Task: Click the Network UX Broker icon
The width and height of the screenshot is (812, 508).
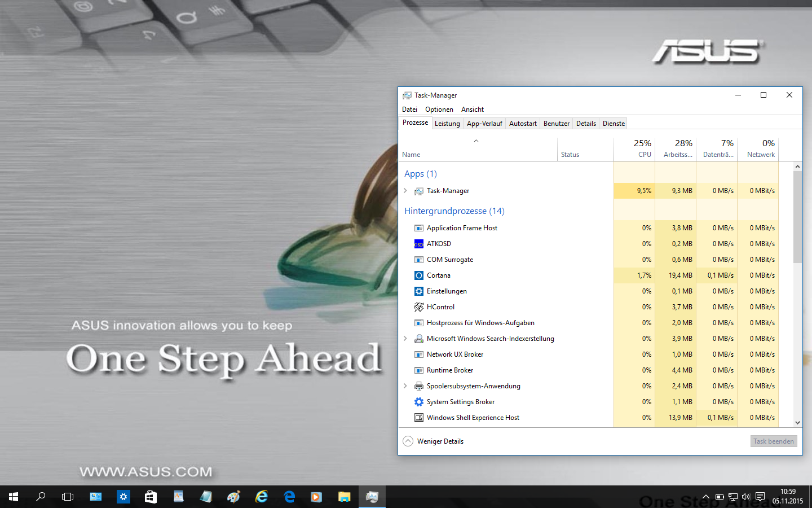Action: 419,354
